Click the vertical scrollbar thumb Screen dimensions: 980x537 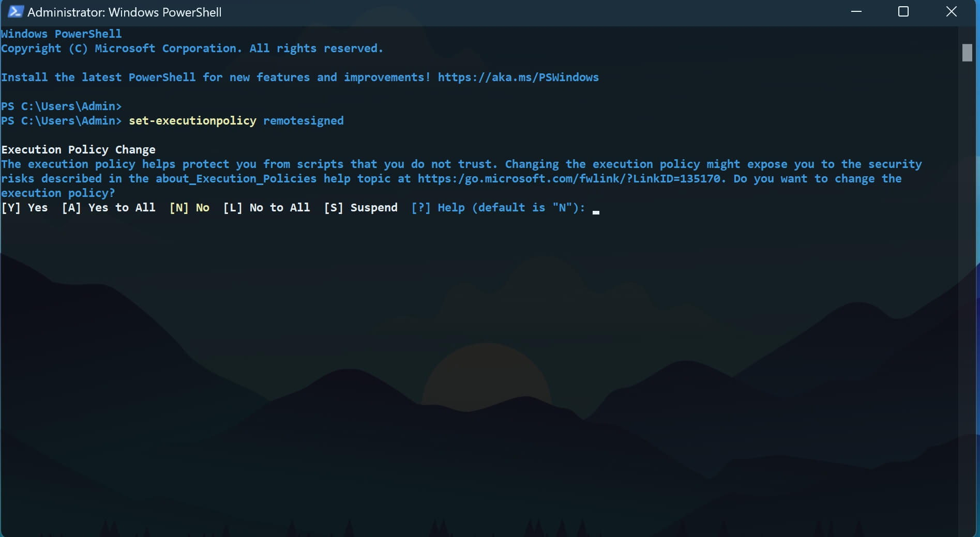(967, 53)
